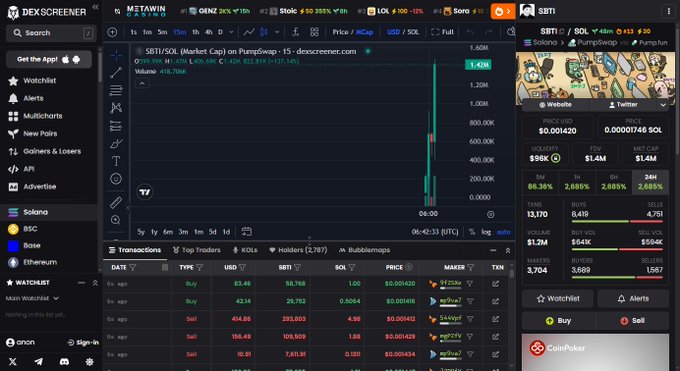
Task: Expand the chart style dropdown arrow
Action: (x=277, y=32)
